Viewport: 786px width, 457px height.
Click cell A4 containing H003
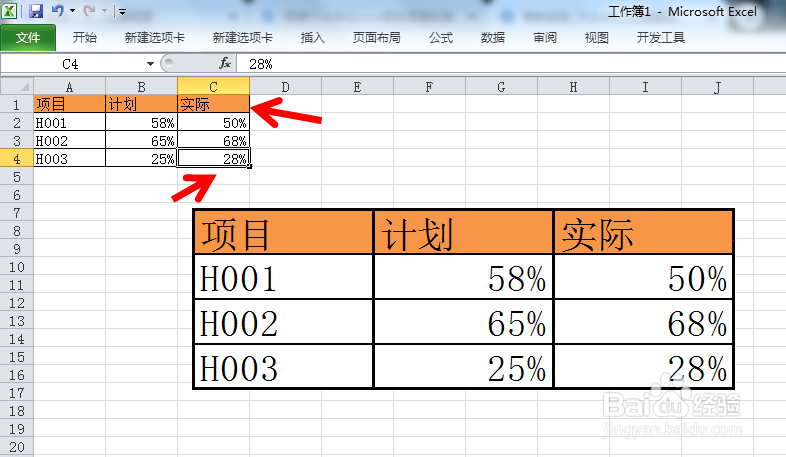70,159
